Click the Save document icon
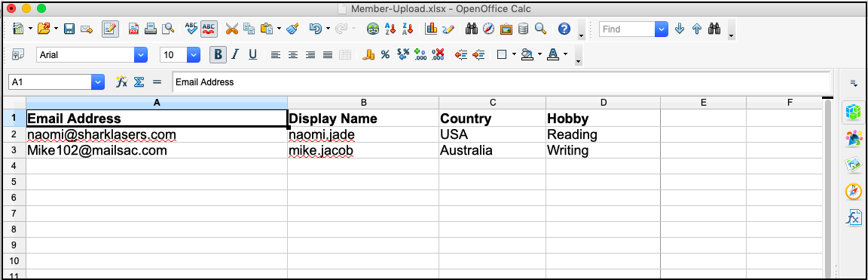 [69, 29]
